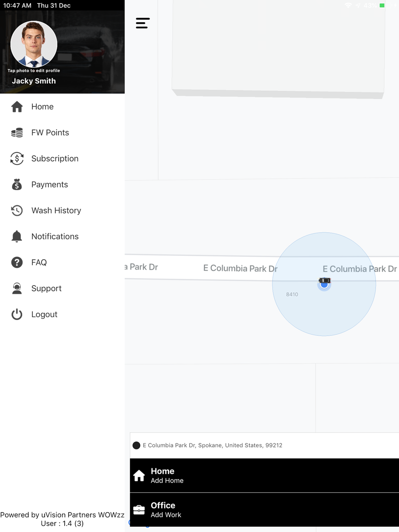
Task: Tap 'User : 1.4 (3)' version text
Action: pos(62,524)
